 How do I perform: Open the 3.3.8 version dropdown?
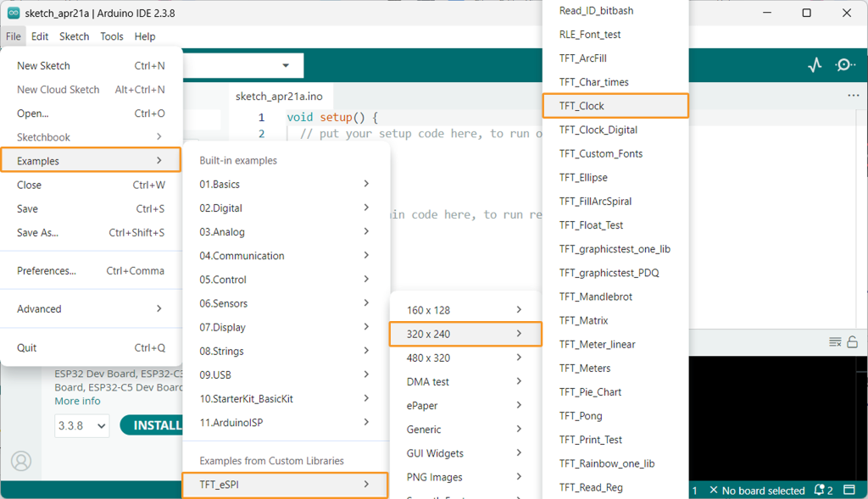point(81,425)
